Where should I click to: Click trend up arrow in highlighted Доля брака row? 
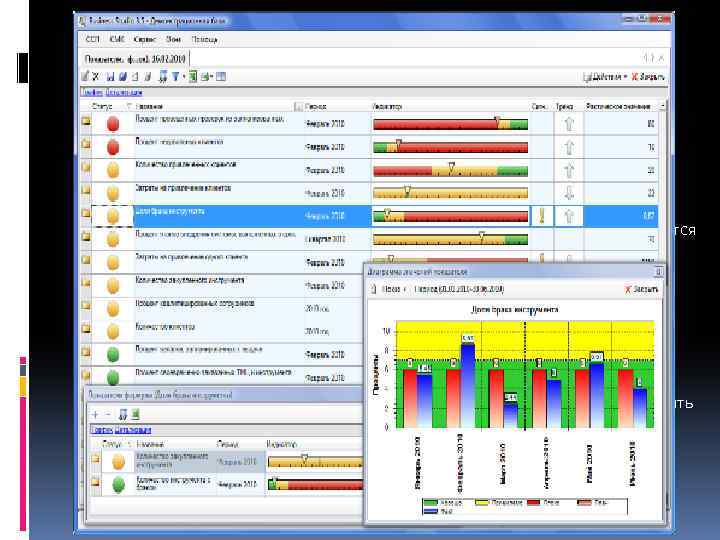point(569,215)
